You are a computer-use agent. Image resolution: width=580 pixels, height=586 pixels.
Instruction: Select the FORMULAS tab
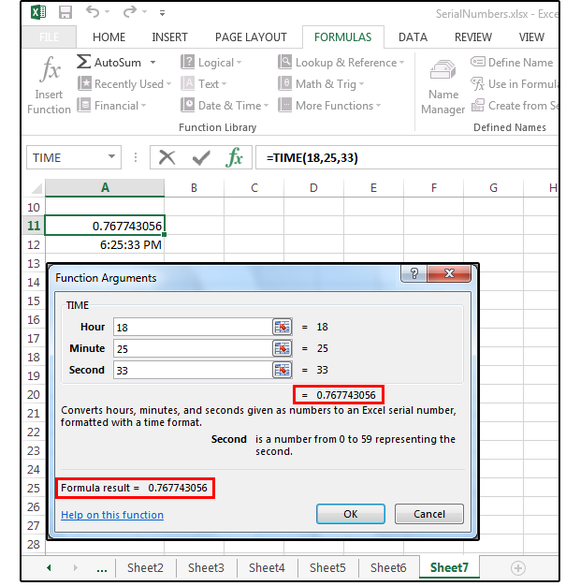pyautogui.click(x=343, y=37)
